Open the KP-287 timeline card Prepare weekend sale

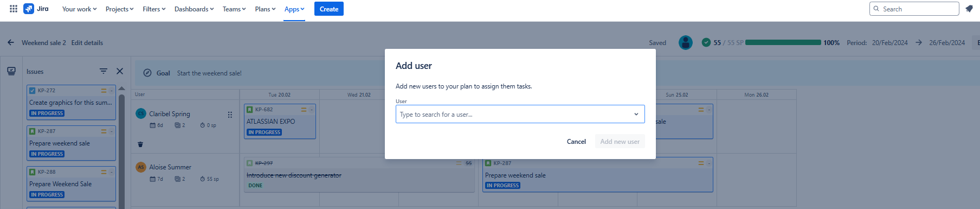click(597, 175)
